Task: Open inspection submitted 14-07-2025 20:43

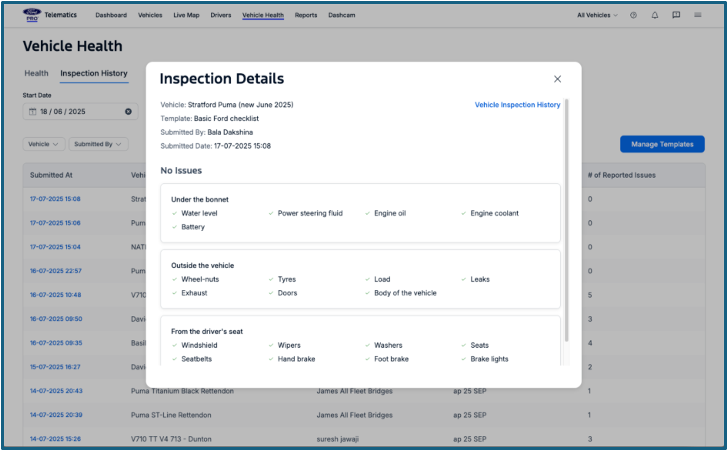Action: click(x=56, y=391)
